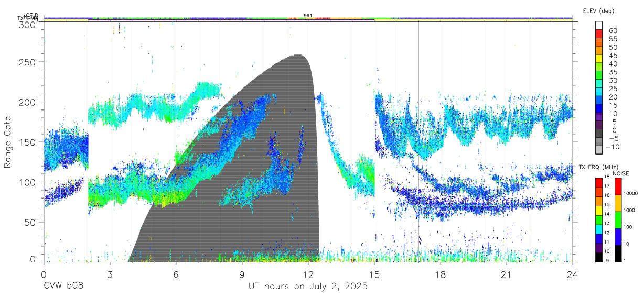Click the 9 label on TX FRQ legend

pyautogui.click(x=607, y=261)
